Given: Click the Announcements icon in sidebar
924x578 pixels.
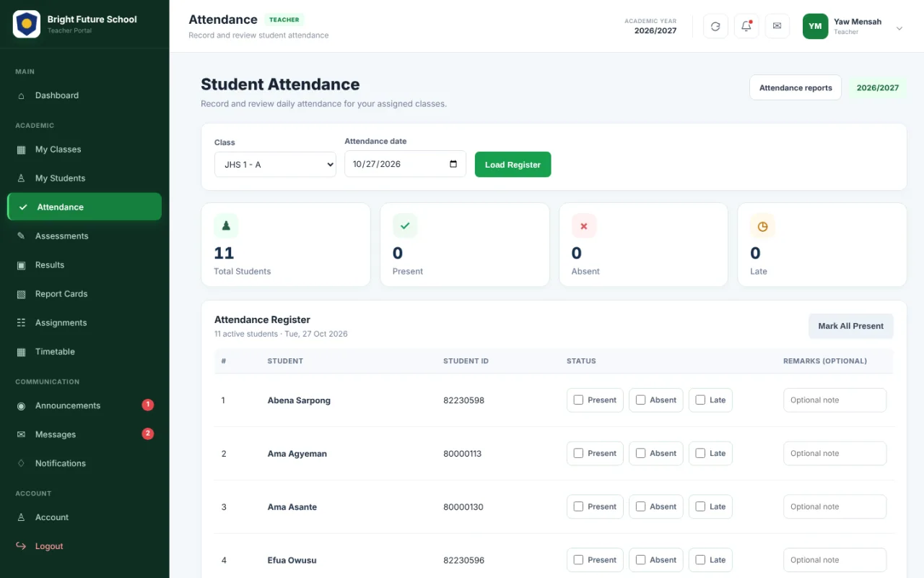Looking at the screenshot, I should [21, 406].
